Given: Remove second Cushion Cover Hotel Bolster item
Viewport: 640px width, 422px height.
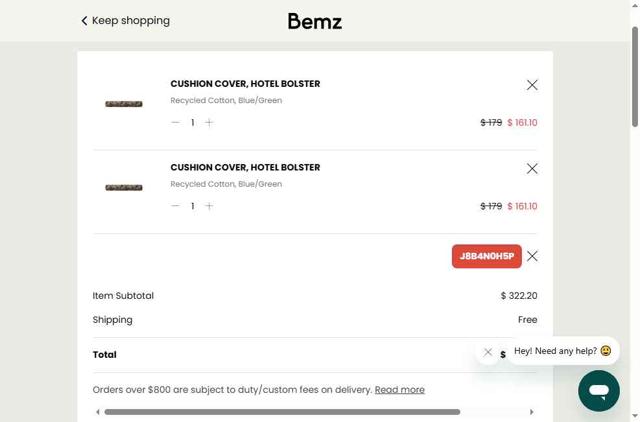Looking at the screenshot, I should point(532,169).
